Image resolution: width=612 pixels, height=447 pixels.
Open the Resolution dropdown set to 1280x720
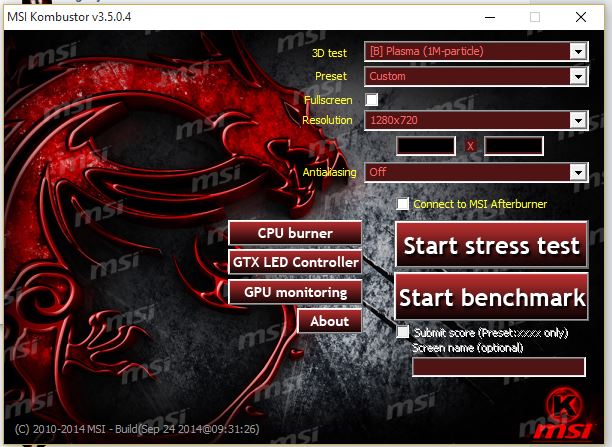[x=476, y=120]
